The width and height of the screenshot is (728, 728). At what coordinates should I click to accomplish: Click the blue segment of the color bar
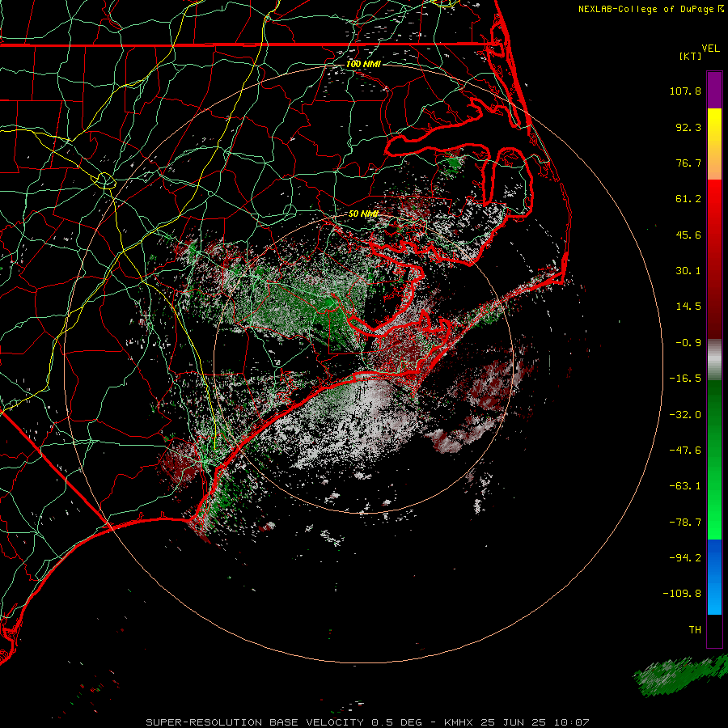point(714,577)
